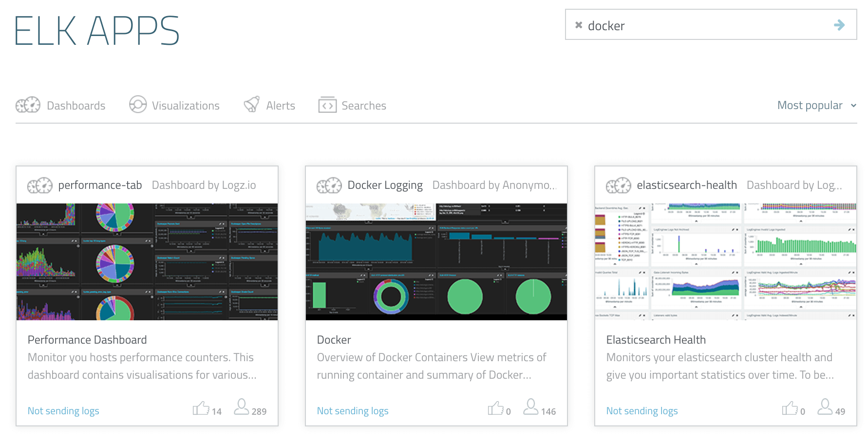Click the Searches code-bracket icon
868x441 pixels.
(327, 105)
